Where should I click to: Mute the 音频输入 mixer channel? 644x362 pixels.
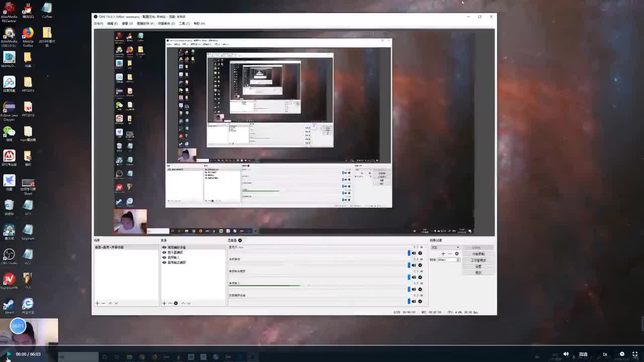[414, 290]
